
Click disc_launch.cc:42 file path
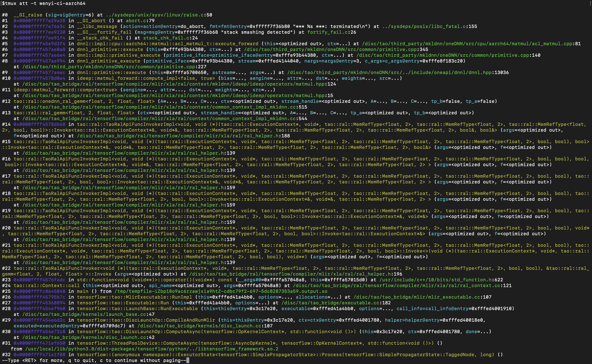click(88, 338)
